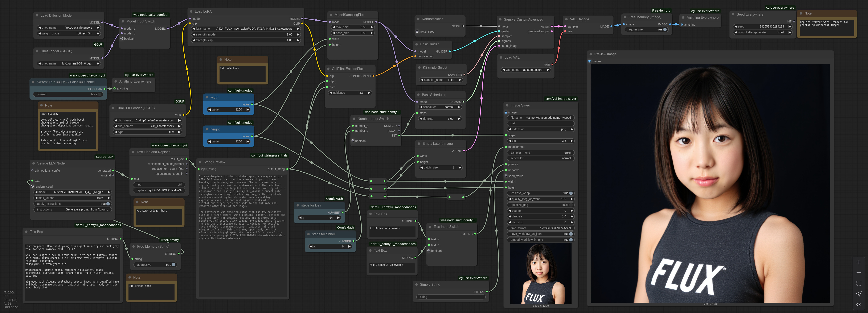Collapse the Load VAE node dot
This screenshot has height=313, width=868.
(501, 58)
